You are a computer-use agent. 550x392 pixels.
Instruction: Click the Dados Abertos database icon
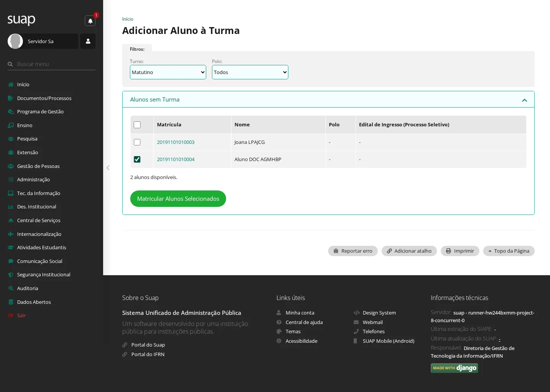tap(11, 302)
